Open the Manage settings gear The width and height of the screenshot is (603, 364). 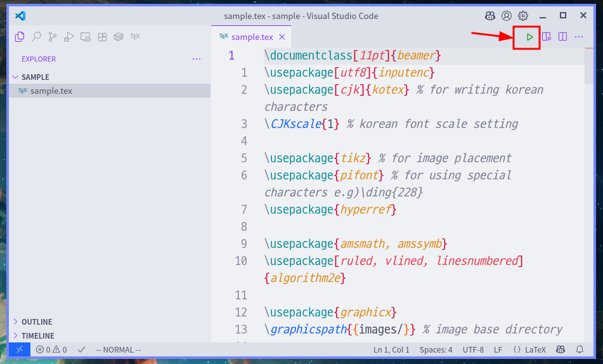tap(523, 16)
